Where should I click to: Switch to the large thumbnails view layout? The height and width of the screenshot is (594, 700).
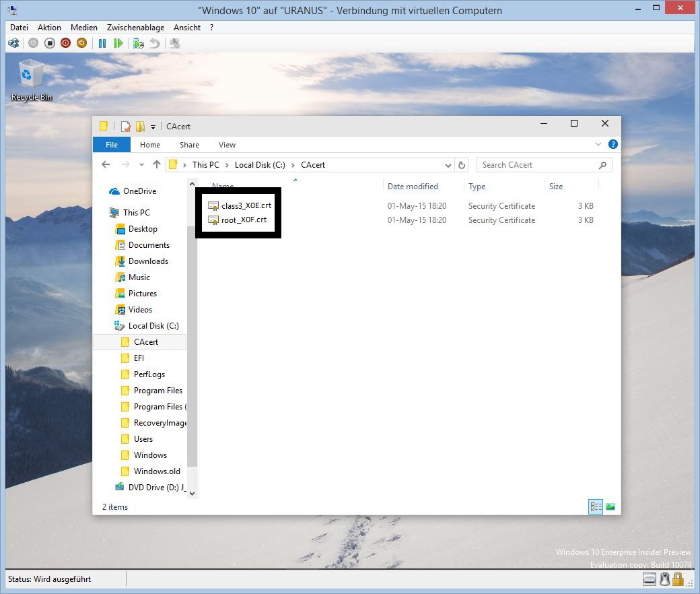click(x=610, y=507)
